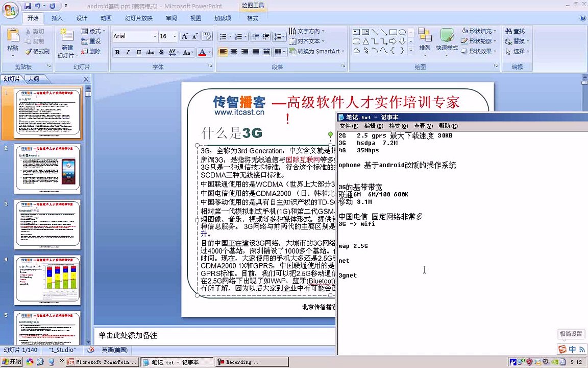Open Convert to SmartArt dropdown
The image size is (588, 368).
pyautogui.click(x=317, y=52)
